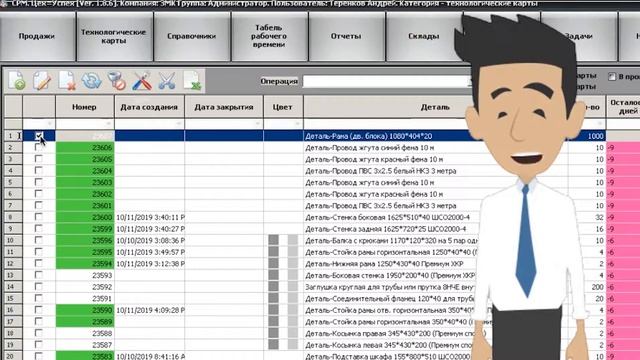Sort by the Дата создания column header

click(149, 107)
